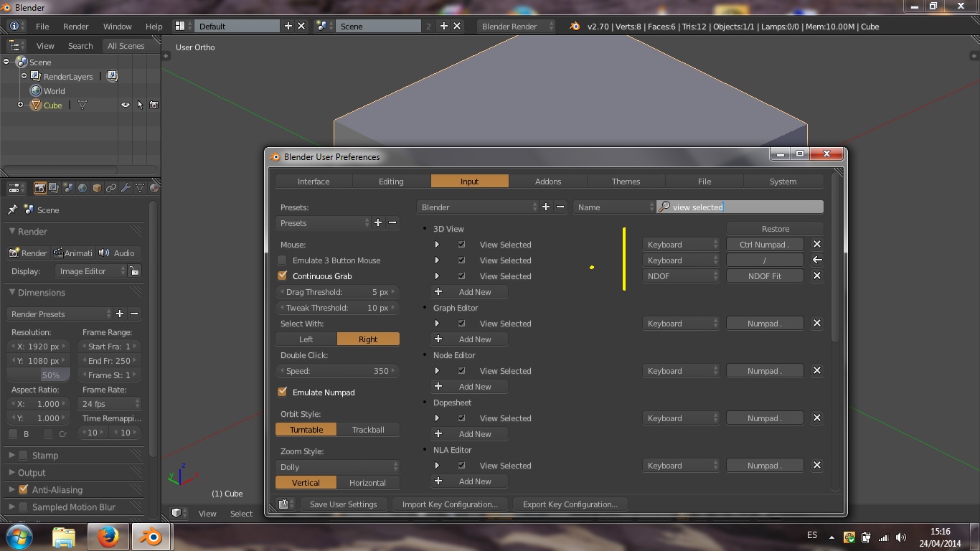Click the Restore button for 3D View keymap
The width and height of the screenshot is (980, 551).
[776, 228]
